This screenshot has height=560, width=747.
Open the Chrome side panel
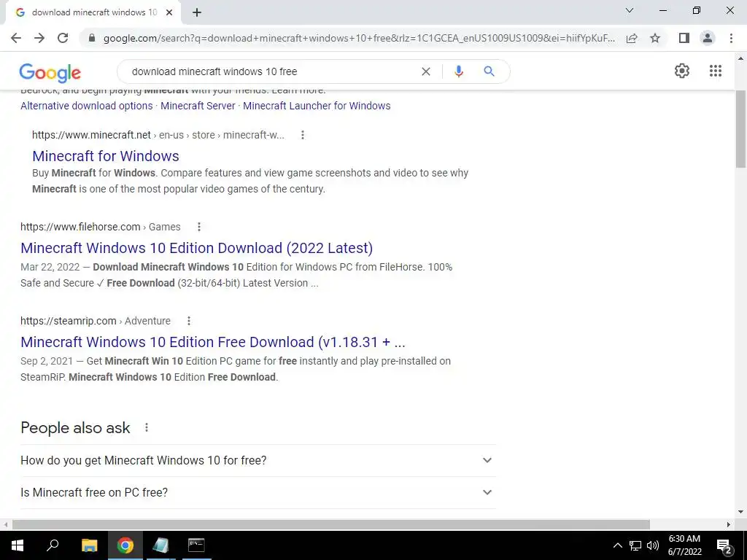(684, 38)
